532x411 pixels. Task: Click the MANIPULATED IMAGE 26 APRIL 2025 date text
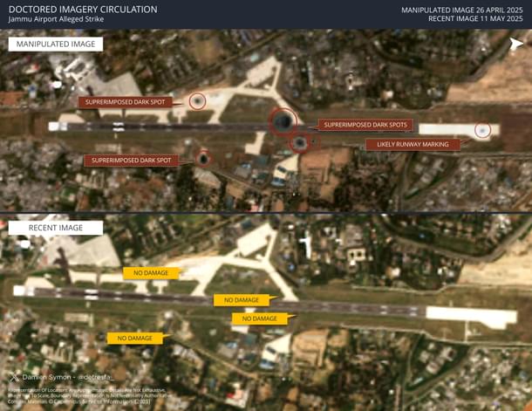[x=462, y=10]
